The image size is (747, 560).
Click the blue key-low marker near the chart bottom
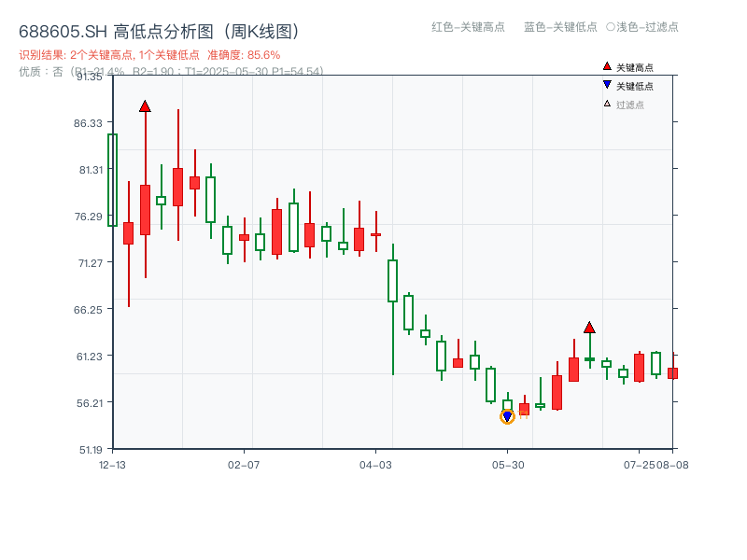tap(507, 415)
